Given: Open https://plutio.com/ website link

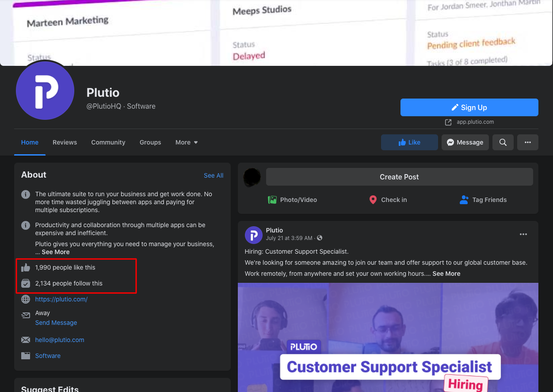Looking at the screenshot, I should point(61,299).
